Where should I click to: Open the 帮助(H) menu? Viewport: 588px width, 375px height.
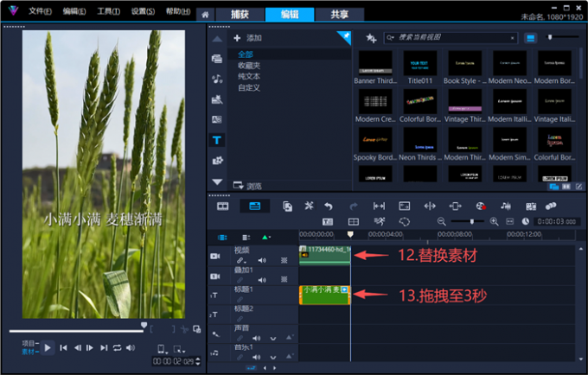click(178, 11)
